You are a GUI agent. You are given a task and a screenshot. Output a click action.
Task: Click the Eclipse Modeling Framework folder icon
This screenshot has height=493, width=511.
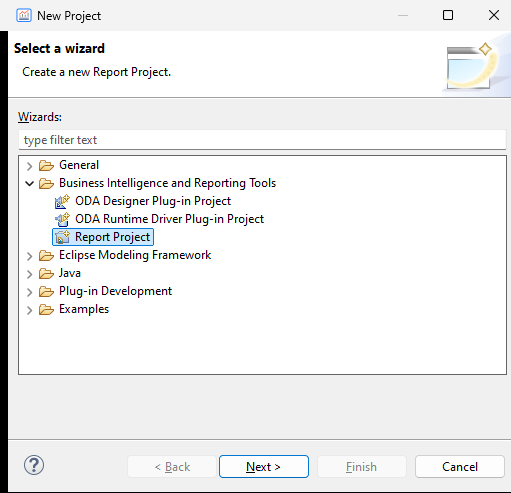click(46, 255)
